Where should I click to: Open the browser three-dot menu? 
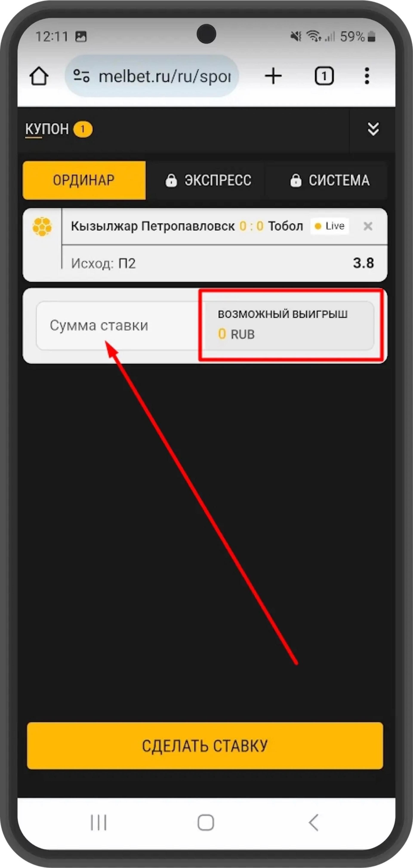click(367, 76)
